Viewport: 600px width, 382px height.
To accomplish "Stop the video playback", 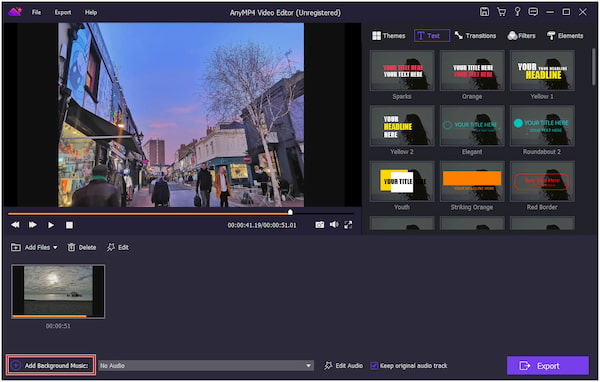I will coord(69,225).
